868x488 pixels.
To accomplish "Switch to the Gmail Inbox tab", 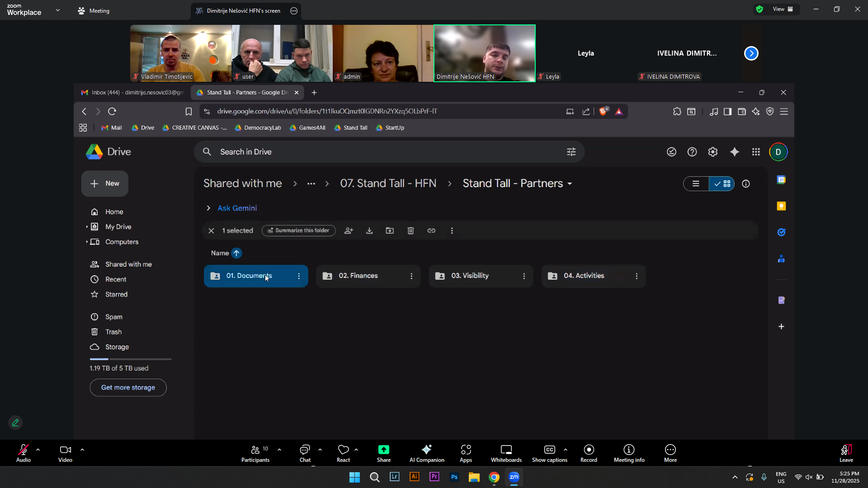I will point(132,92).
